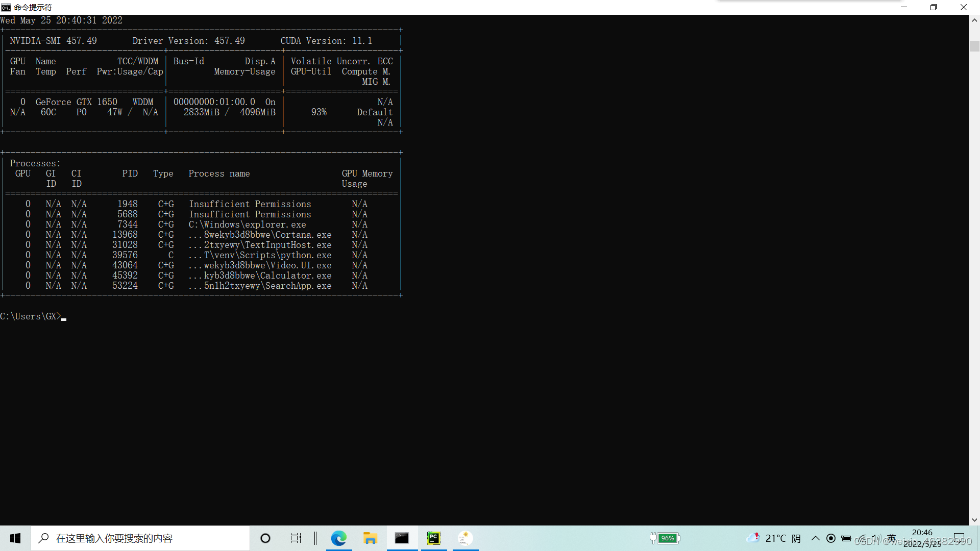Image resolution: width=980 pixels, height=551 pixels.
Task: Click the 96% battery indicator widget
Action: [665, 538]
